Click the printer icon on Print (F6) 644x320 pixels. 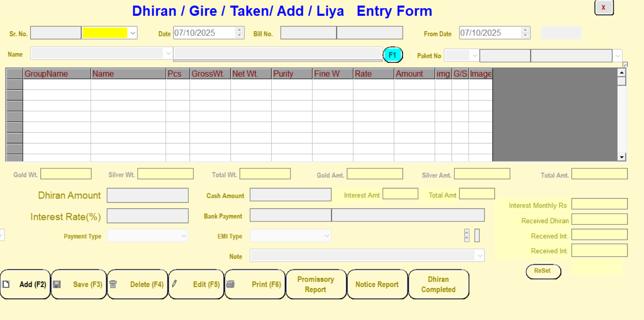230,284
